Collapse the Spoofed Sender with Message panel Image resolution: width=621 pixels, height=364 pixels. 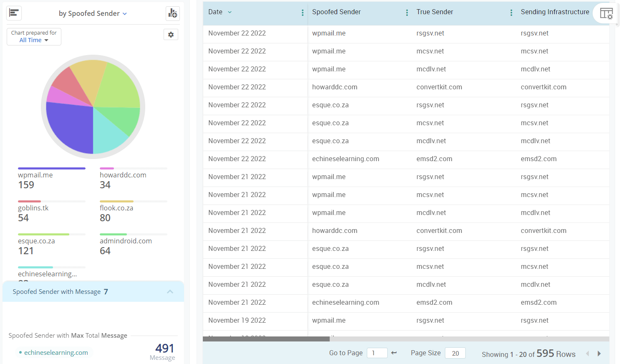[x=170, y=291]
